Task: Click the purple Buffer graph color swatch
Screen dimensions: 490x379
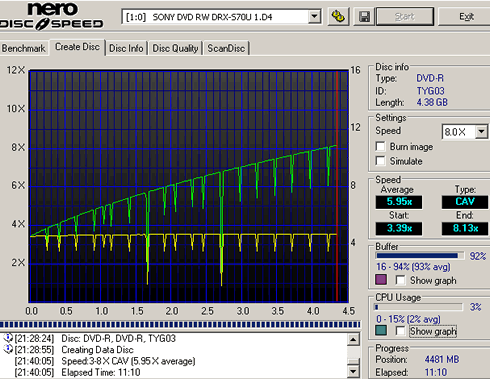Action: pos(381,280)
